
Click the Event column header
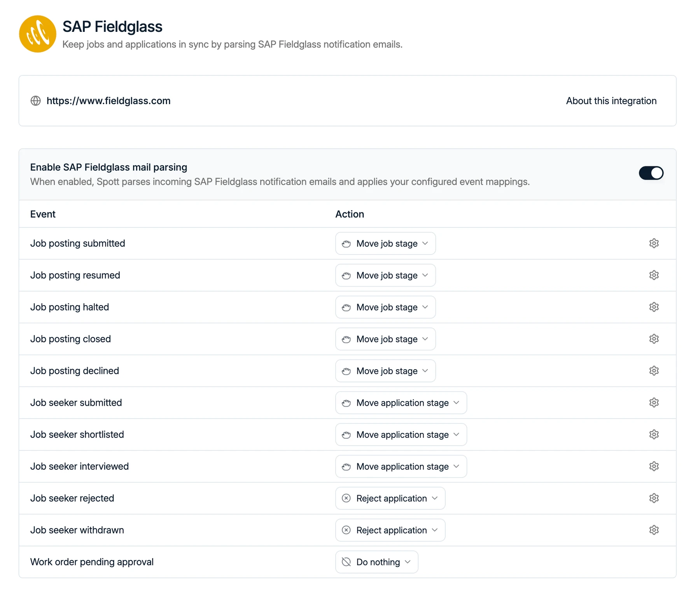coord(43,214)
